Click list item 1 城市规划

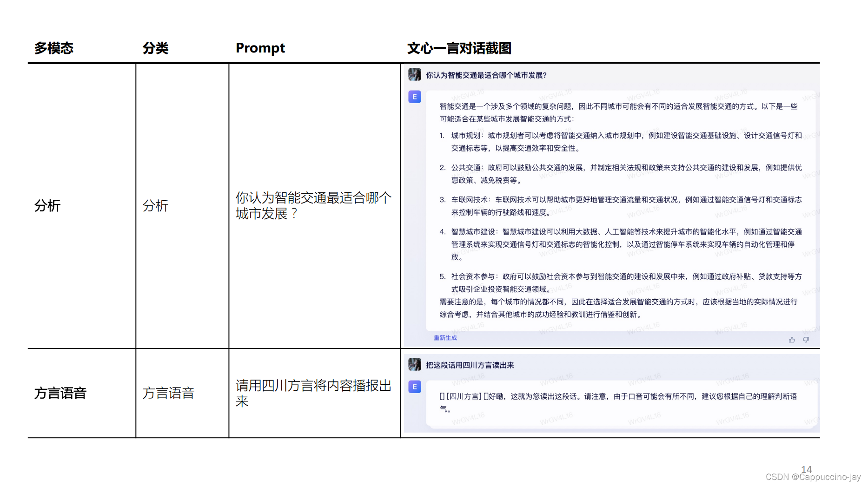tap(621, 142)
